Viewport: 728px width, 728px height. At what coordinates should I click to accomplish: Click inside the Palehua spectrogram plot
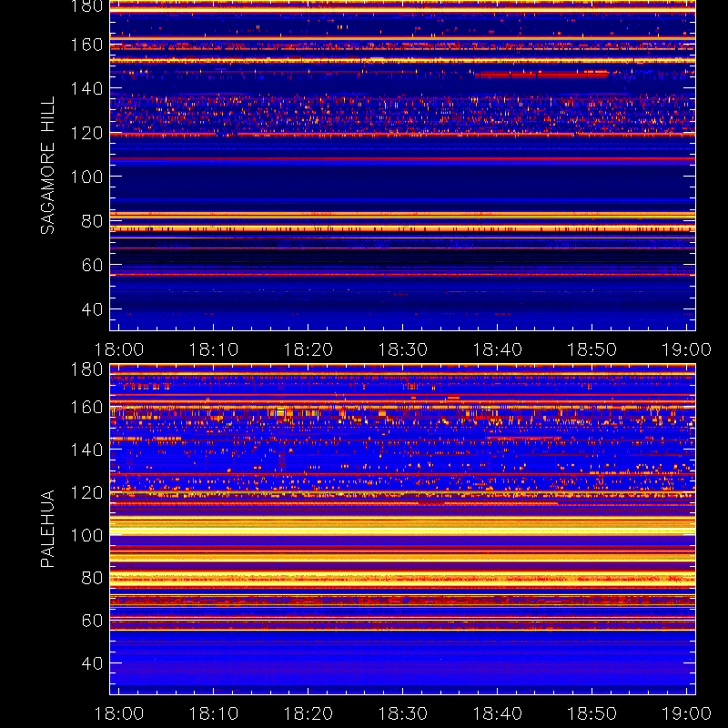402,530
